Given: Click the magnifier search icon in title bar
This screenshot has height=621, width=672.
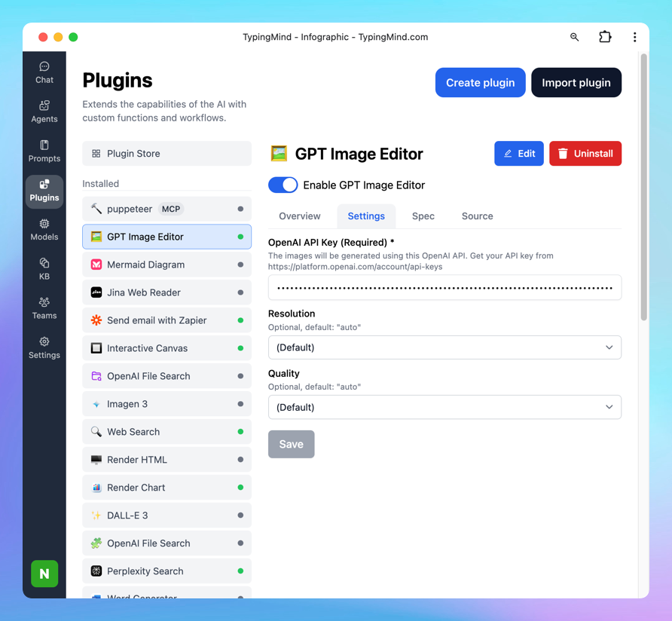Looking at the screenshot, I should pyautogui.click(x=574, y=37).
